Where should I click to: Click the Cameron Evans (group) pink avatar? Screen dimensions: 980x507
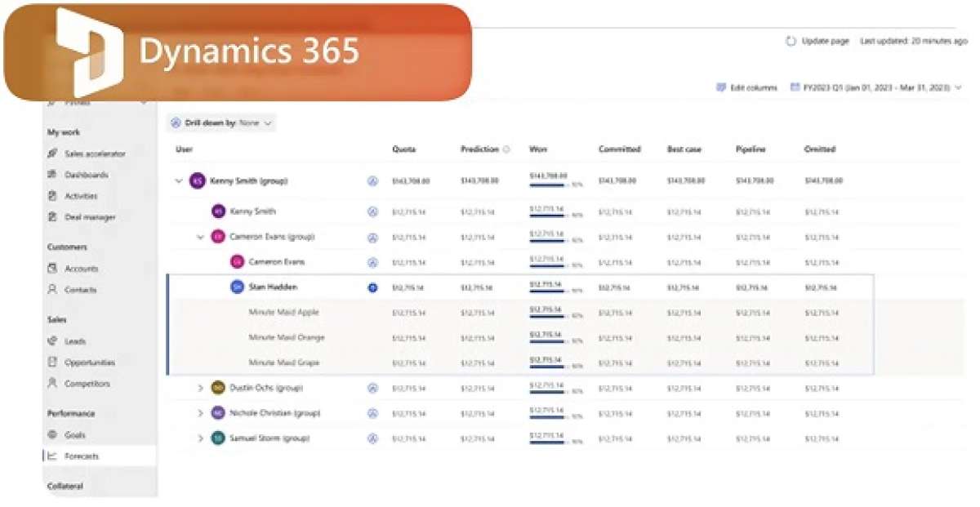(x=218, y=237)
